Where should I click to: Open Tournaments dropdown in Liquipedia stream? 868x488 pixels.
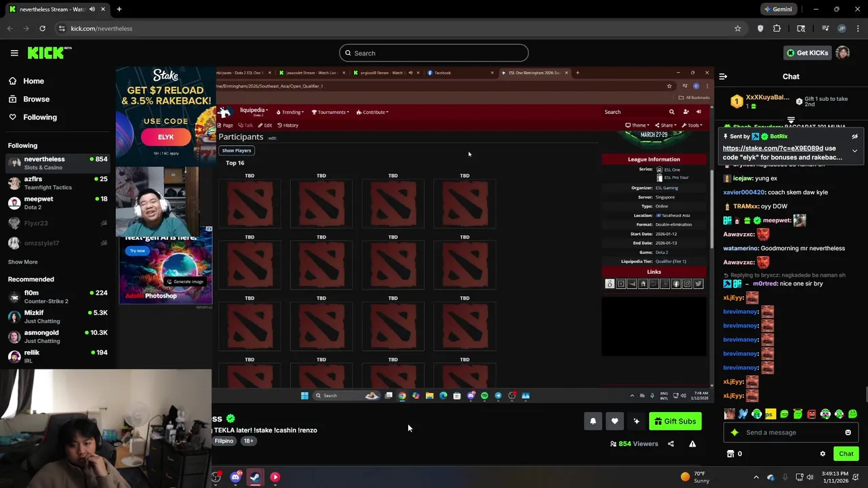pyautogui.click(x=330, y=112)
